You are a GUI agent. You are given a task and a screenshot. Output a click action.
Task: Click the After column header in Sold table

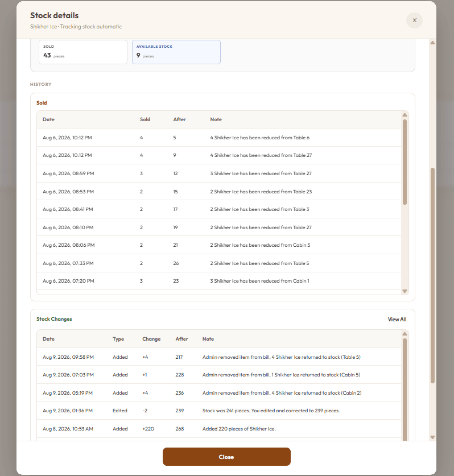pos(179,119)
